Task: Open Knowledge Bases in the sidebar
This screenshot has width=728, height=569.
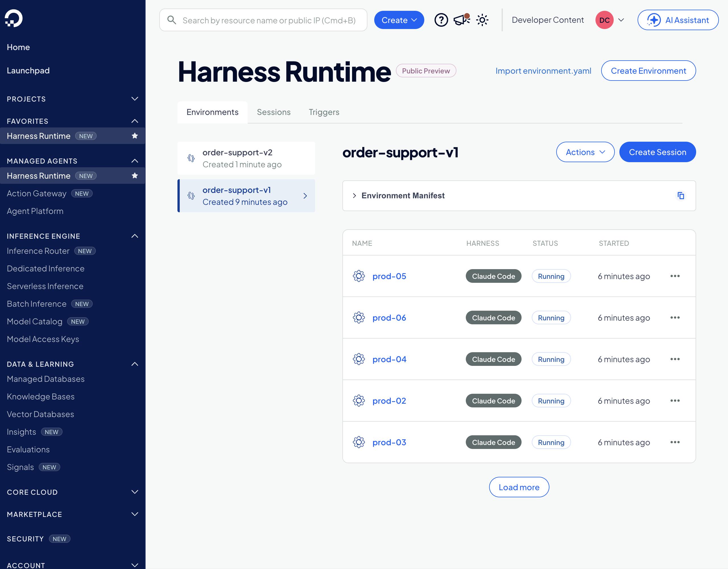Action: click(41, 397)
